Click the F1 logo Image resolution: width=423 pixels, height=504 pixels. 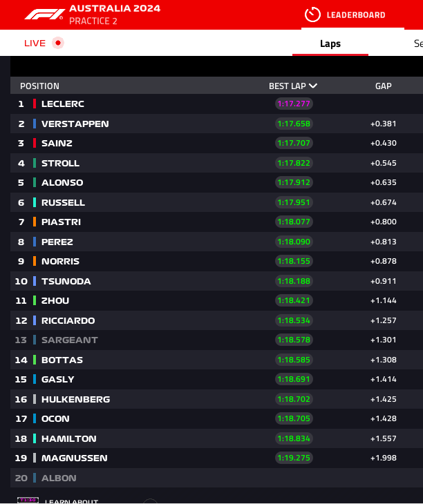45,14
